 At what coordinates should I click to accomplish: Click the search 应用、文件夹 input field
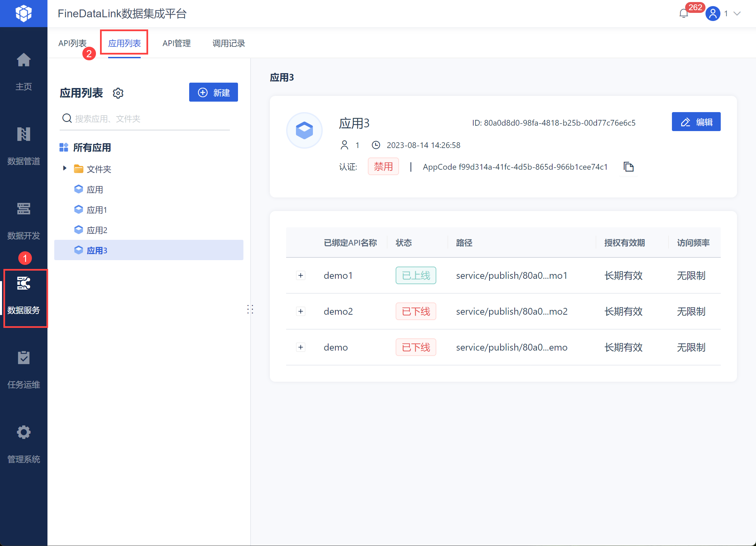149,119
